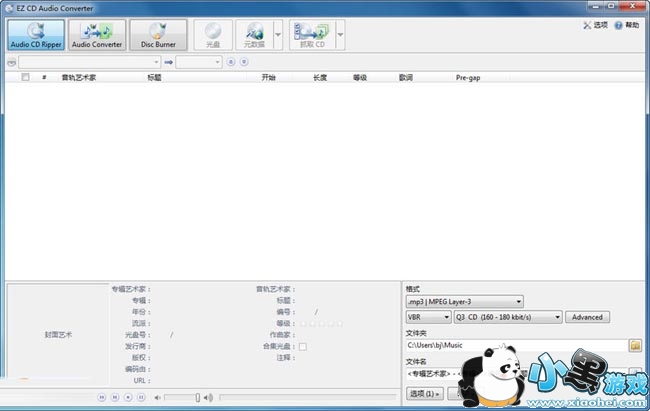Click the low-volume speaker icon
The image size is (650, 411).
(158, 398)
